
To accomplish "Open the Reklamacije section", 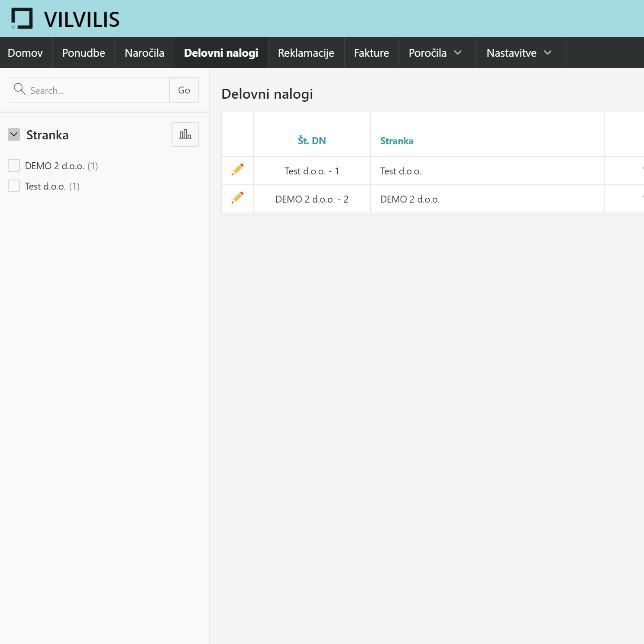I will (x=306, y=53).
